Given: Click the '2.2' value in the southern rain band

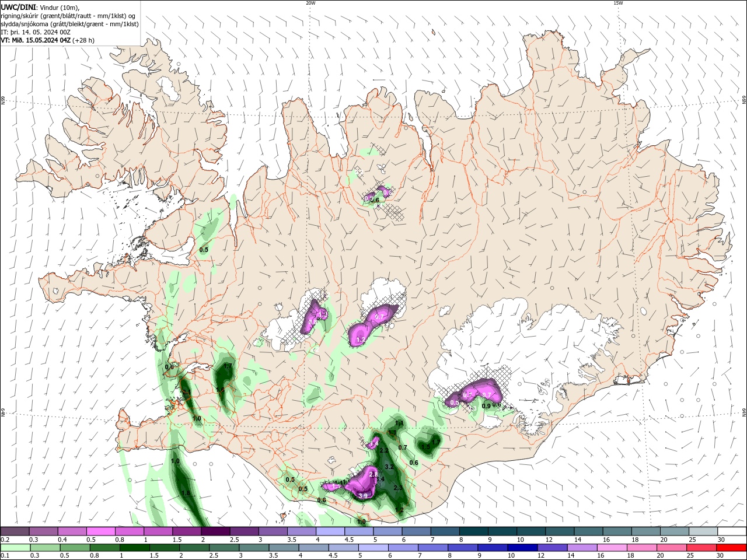Looking at the screenshot, I should (x=384, y=451).
